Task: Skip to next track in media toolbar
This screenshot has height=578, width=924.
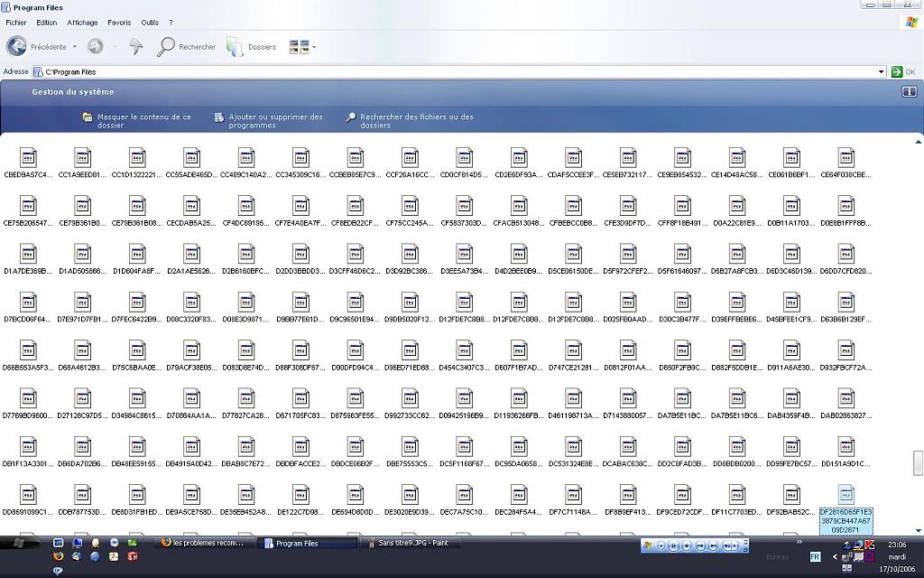Action: click(713, 545)
